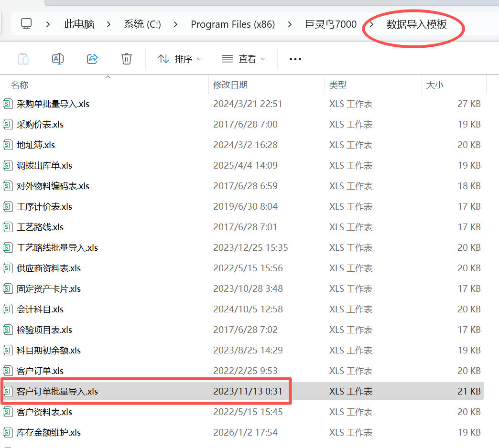Sort by the 名称 column header

(x=20, y=85)
